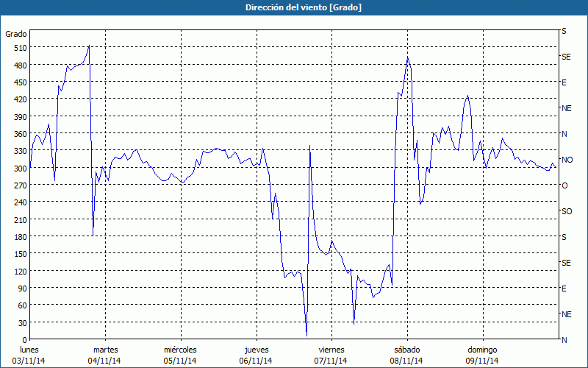Click the line's lowest dip on Thursday
588x368 pixels.
click(306, 333)
